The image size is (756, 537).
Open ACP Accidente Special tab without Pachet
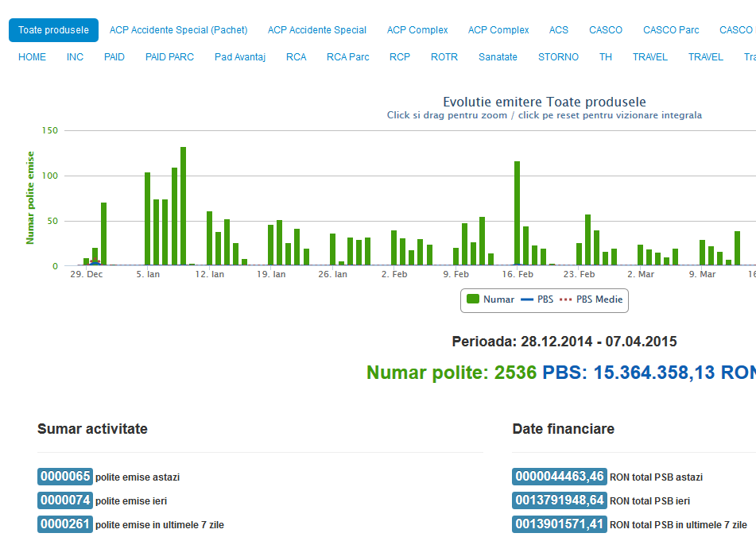click(316, 30)
